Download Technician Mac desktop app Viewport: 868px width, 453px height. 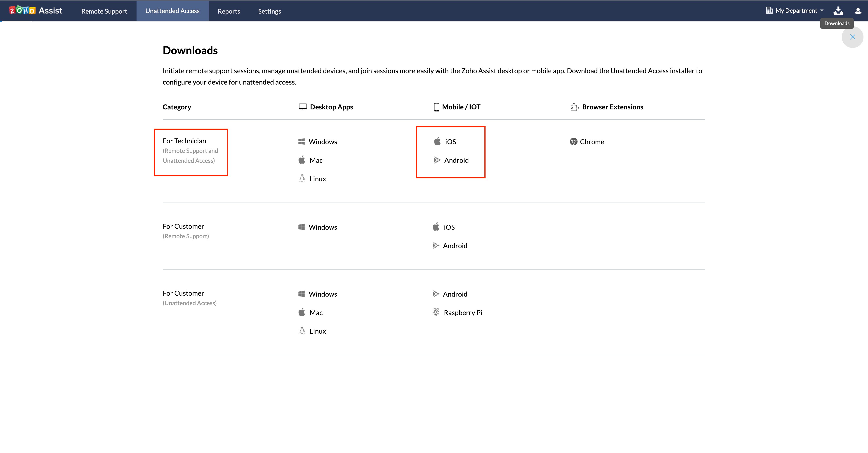point(315,160)
